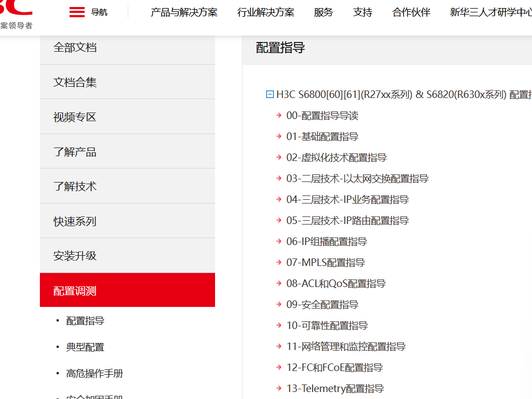Click the red arrow beside 09-安全配置指导
This screenshot has width=532, height=399.
[279, 304]
